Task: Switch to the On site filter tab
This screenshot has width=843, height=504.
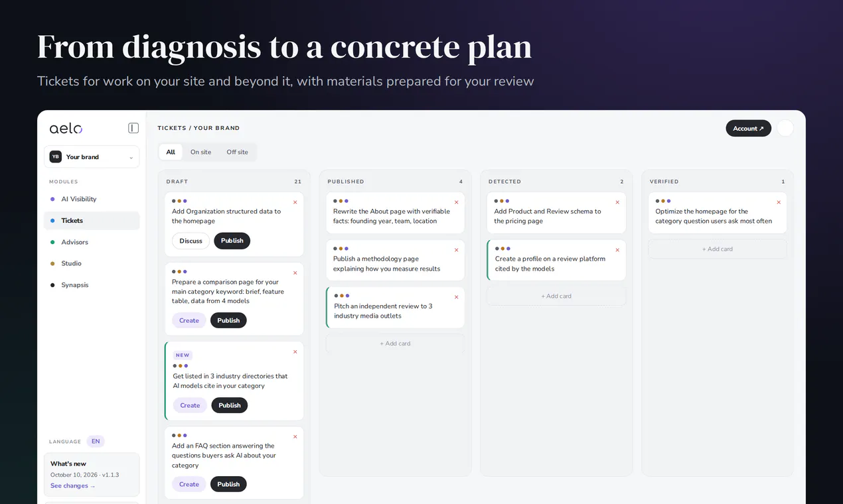Action: pyautogui.click(x=200, y=152)
